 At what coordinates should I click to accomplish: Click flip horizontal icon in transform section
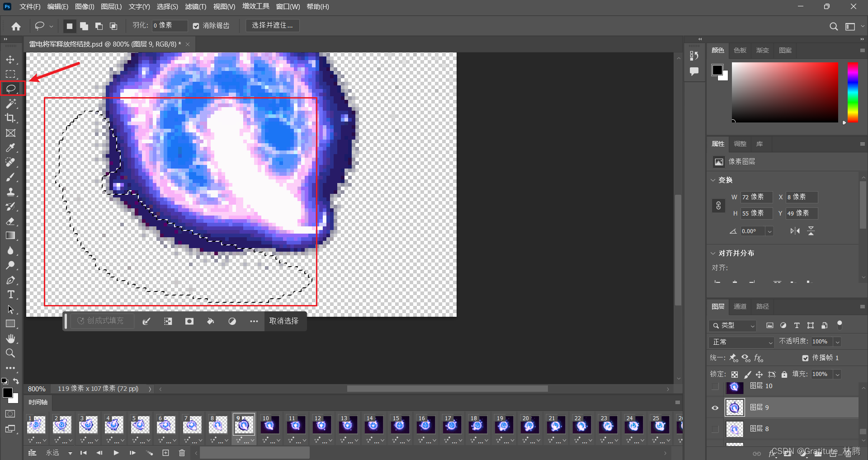[795, 231]
